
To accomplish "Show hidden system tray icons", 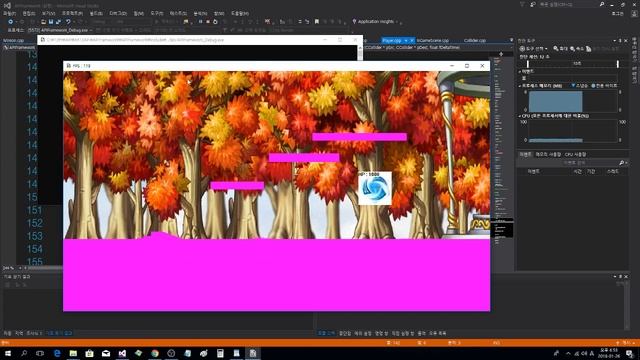I will (x=569, y=353).
